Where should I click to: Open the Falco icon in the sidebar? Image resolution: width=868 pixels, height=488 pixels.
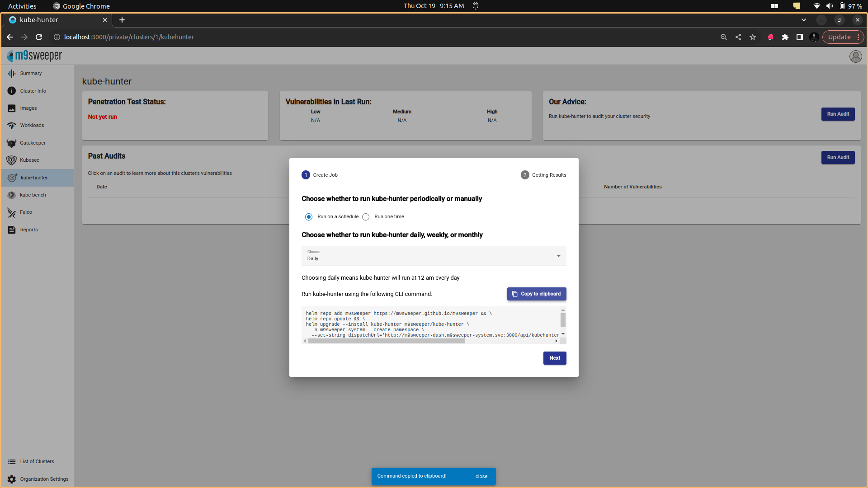[x=12, y=212]
